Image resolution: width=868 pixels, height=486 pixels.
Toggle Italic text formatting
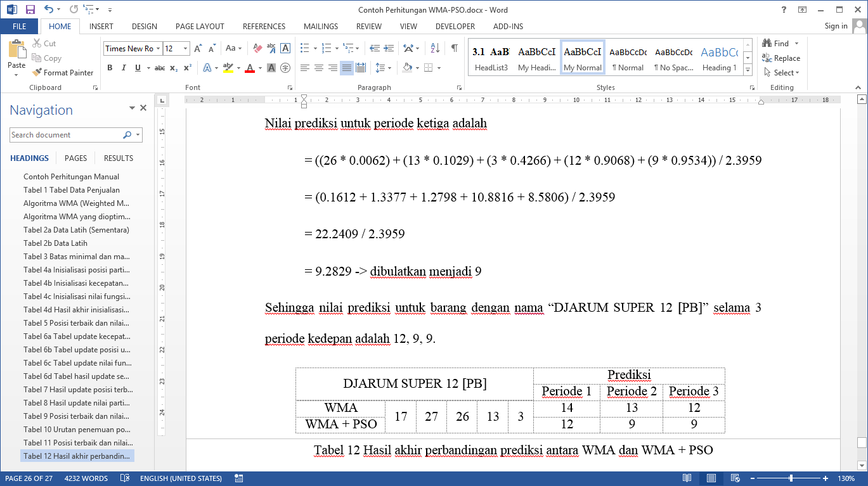(124, 68)
